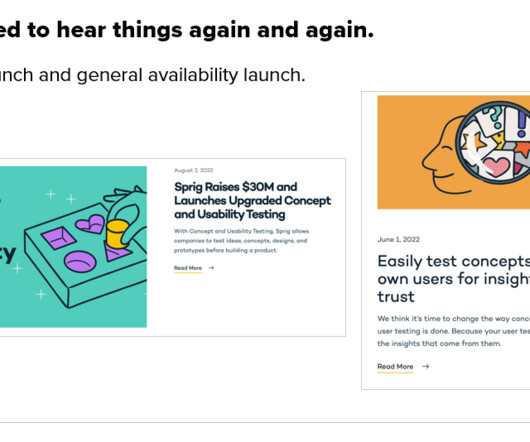The image size is (530, 442).
Task: Click the purple square hole in the illustration
Action: (x=58, y=238)
